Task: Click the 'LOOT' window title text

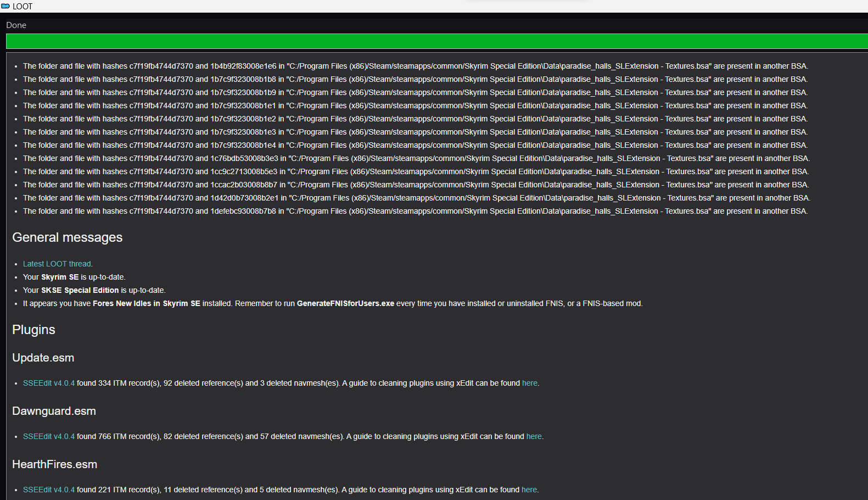Action: [23, 7]
